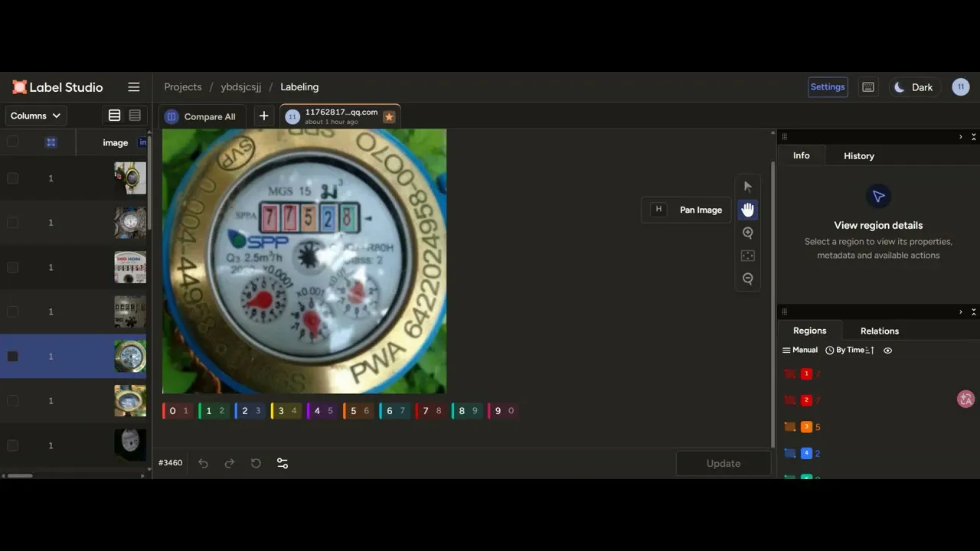The width and height of the screenshot is (980, 551).
Task: Activate the Pan Image hand tool
Action: coord(748,210)
